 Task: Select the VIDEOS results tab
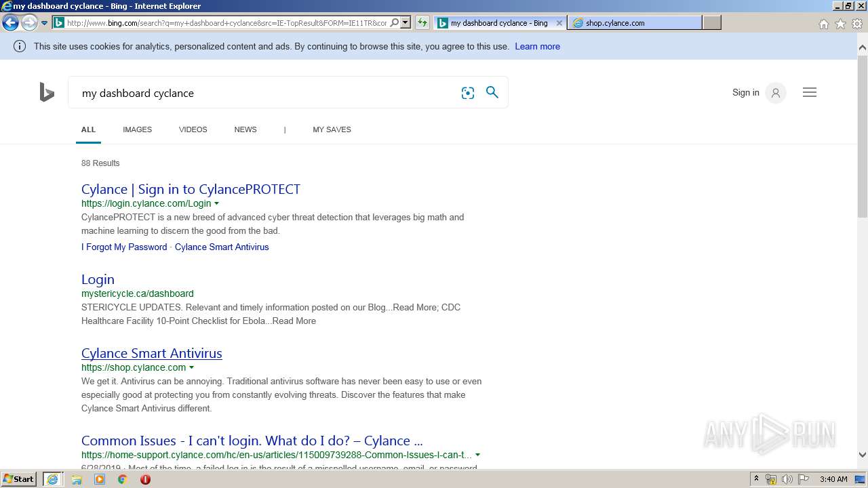pyautogui.click(x=193, y=129)
